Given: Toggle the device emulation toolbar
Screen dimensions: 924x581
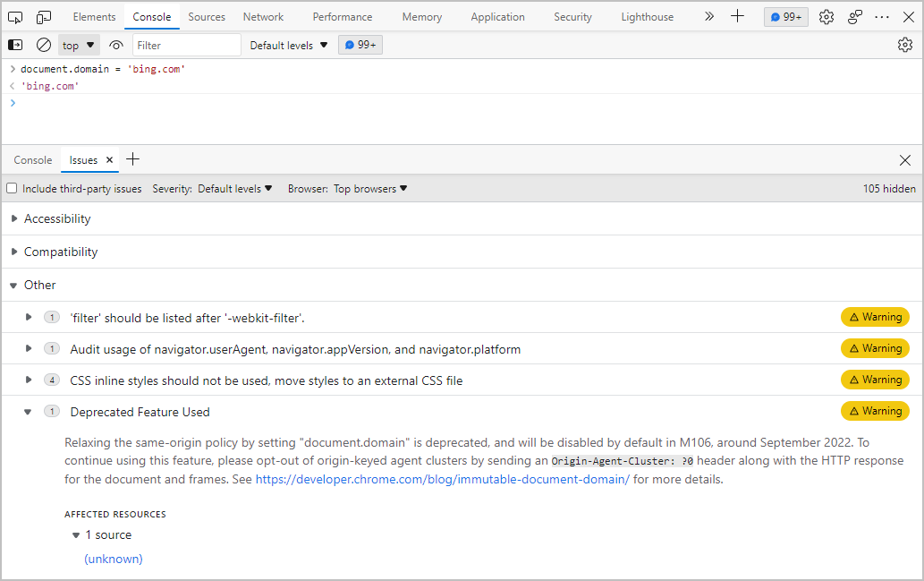Looking at the screenshot, I should pyautogui.click(x=43, y=16).
